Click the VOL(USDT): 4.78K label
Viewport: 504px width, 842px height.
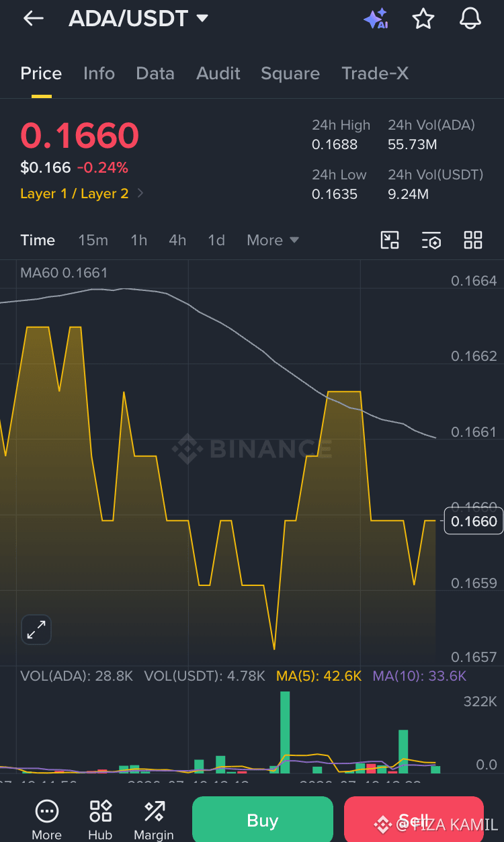205,676
